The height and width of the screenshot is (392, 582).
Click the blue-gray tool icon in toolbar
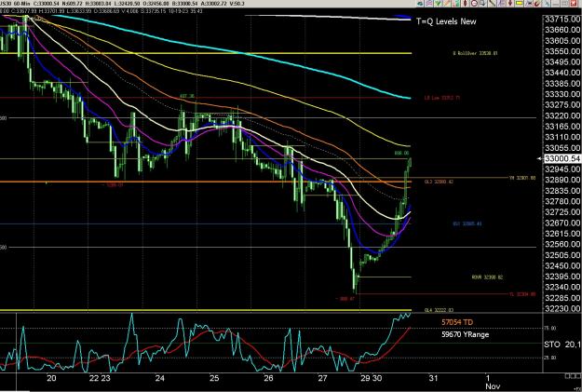[547, 4]
